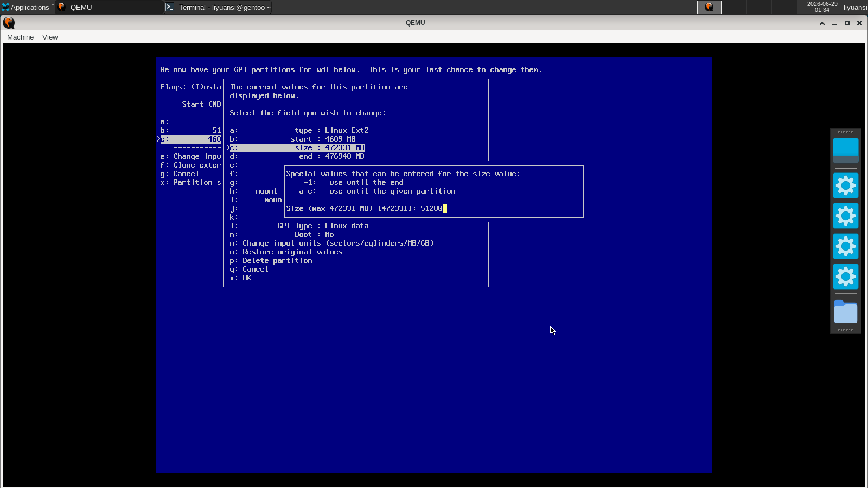Click the clock showing 2026-06-29 01:34
Image resolution: width=868 pixels, height=488 pixels.
[822, 7]
